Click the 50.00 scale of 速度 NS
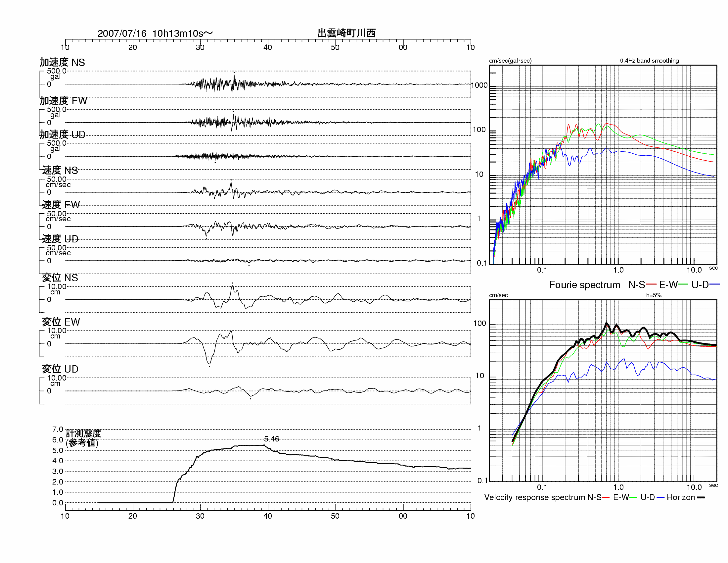Screen dimensions: 728x563 [57, 179]
